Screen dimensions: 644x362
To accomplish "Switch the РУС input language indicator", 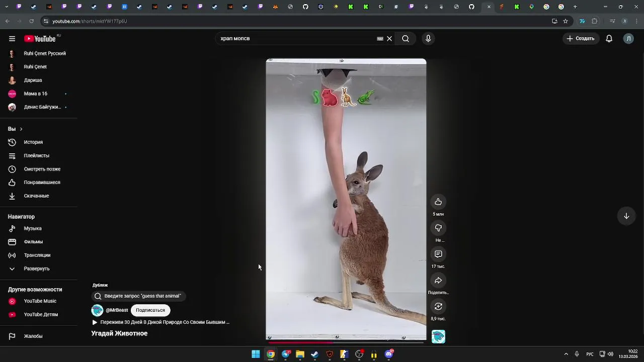I will (x=590, y=354).
